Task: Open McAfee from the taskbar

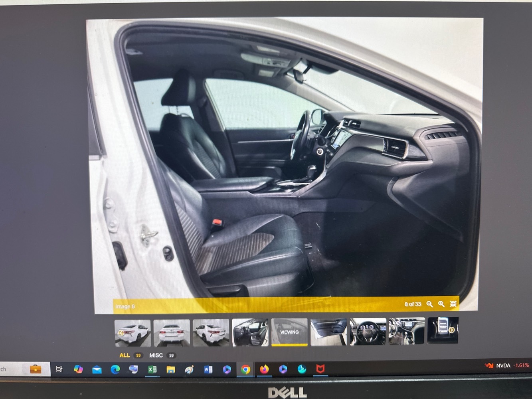Action: point(320,369)
